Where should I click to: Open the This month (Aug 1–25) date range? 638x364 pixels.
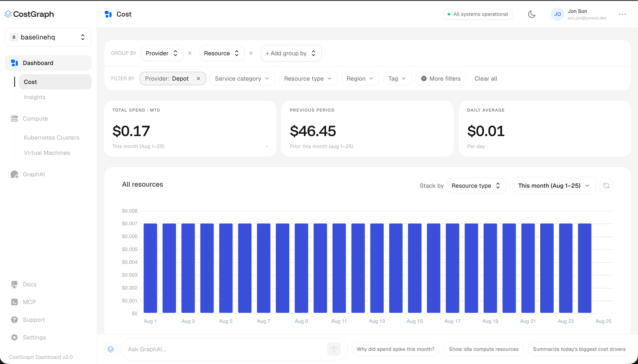pos(554,186)
